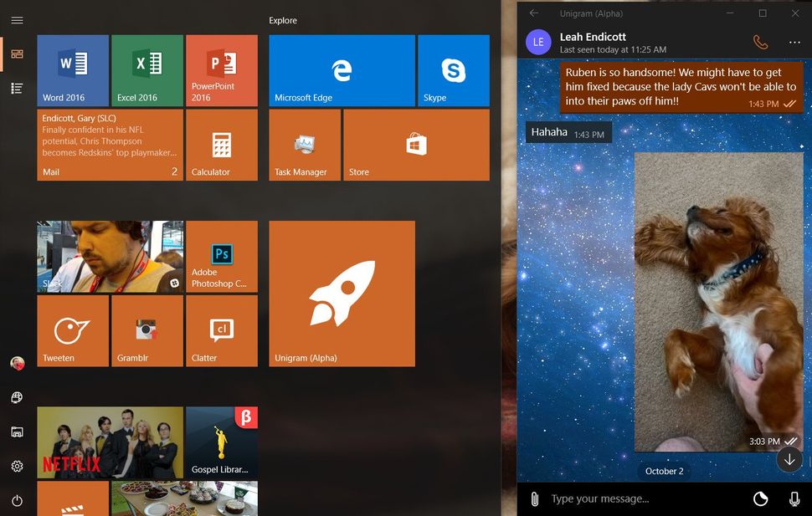
Task: Expand the Start menu with the hamburger icon
Action: pyautogui.click(x=17, y=20)
